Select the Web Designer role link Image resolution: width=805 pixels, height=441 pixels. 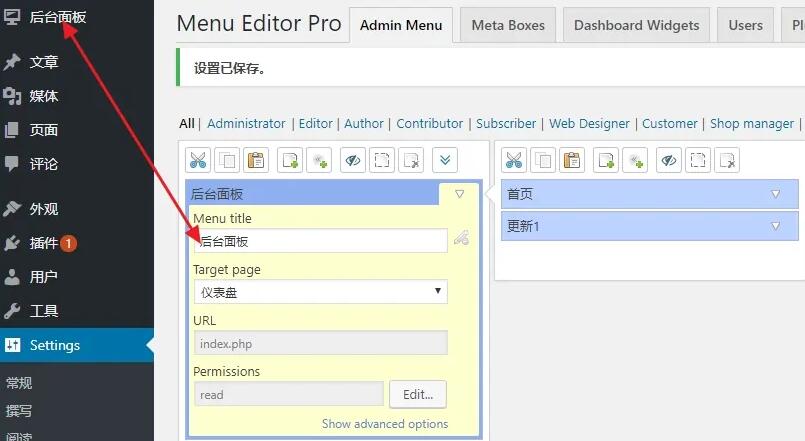[589, 124]
